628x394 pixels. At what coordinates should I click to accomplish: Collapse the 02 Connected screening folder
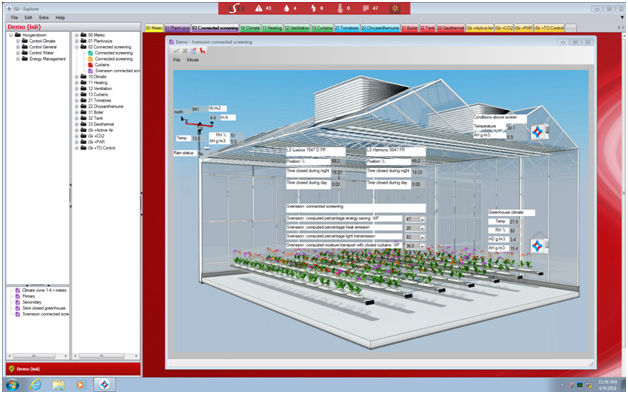(x=76, y=47)
